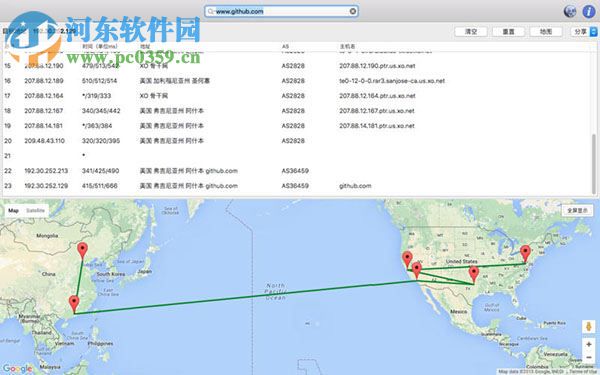Click the map marker over Texas
Viewport: 600px width, 375px height.
click(474, 275)
